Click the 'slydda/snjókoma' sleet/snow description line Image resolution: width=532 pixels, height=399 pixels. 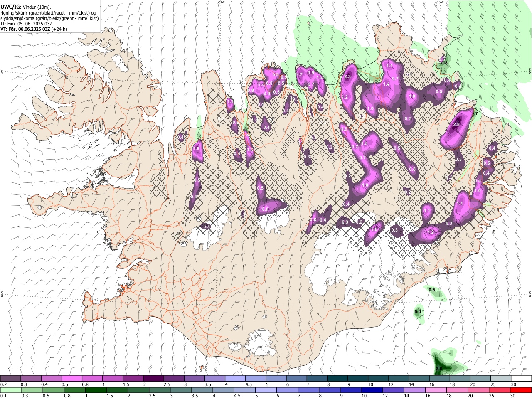49,18
